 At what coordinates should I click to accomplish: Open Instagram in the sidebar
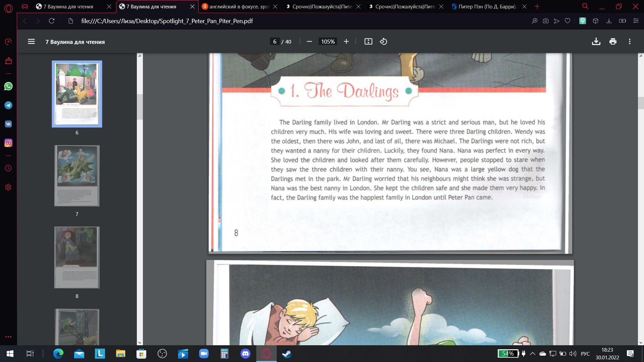pyautogui.click(x=8, y=143)
